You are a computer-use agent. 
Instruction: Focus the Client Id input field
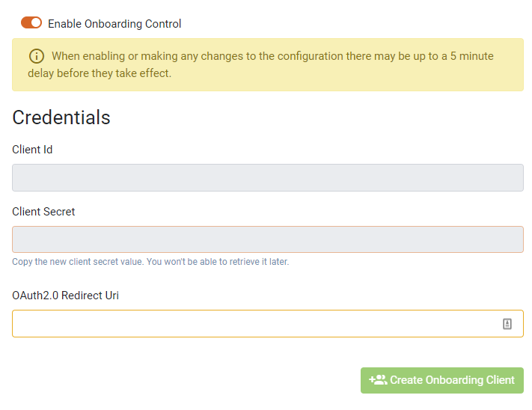click(x=267, y=178)
